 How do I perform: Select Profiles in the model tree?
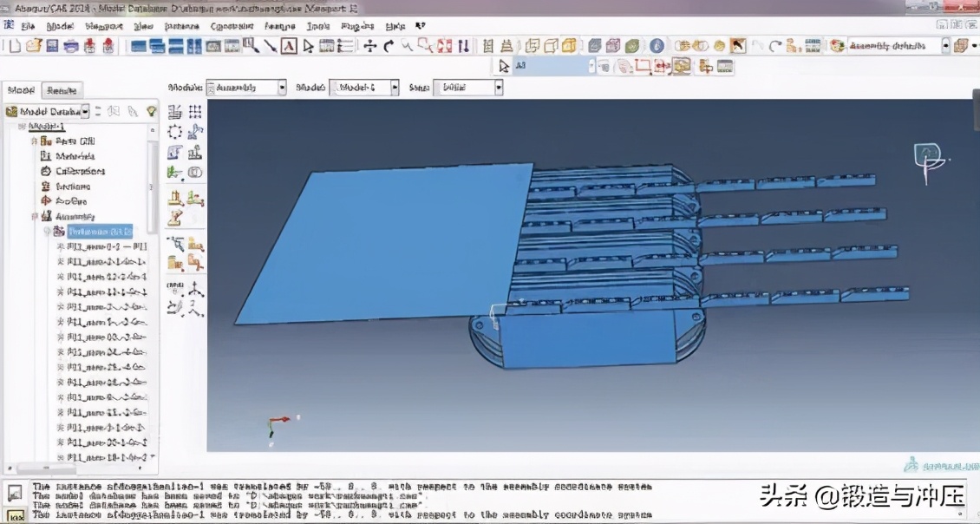click(x=71, y=201)
